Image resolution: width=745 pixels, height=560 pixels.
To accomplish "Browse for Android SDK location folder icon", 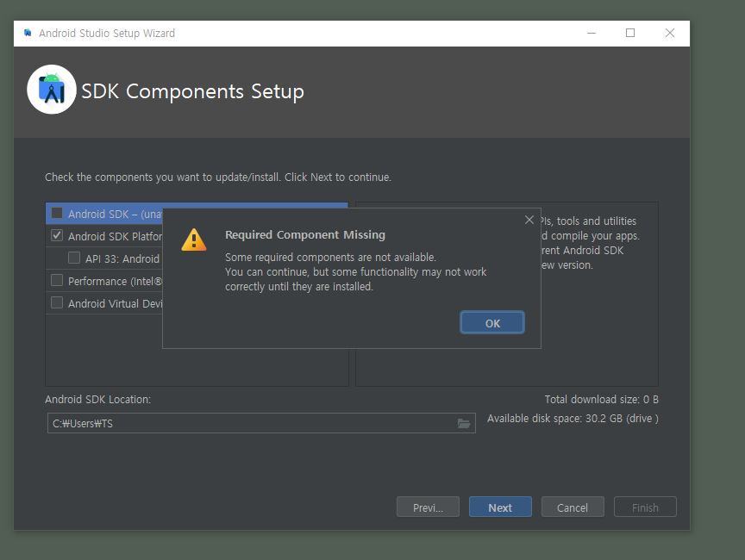I will [464, 423].
